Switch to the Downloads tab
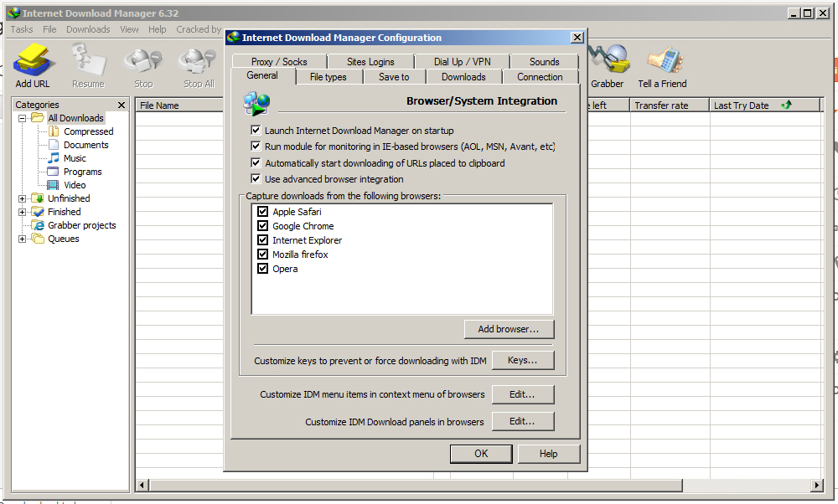The height and width of the screenshot is (504, 838). point(463,77)
